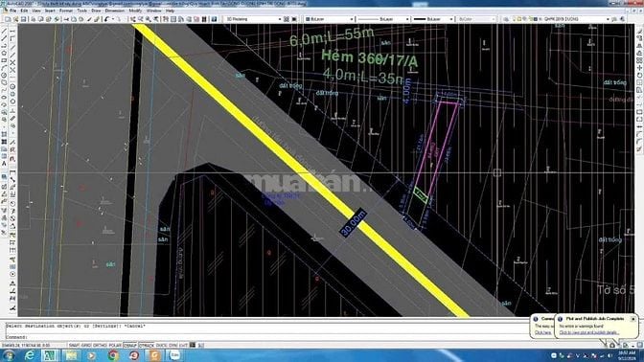Select the Zoom magnifier tool in the toolbar
The height and width of the screenshot is (362, 644).
[141, 19]
